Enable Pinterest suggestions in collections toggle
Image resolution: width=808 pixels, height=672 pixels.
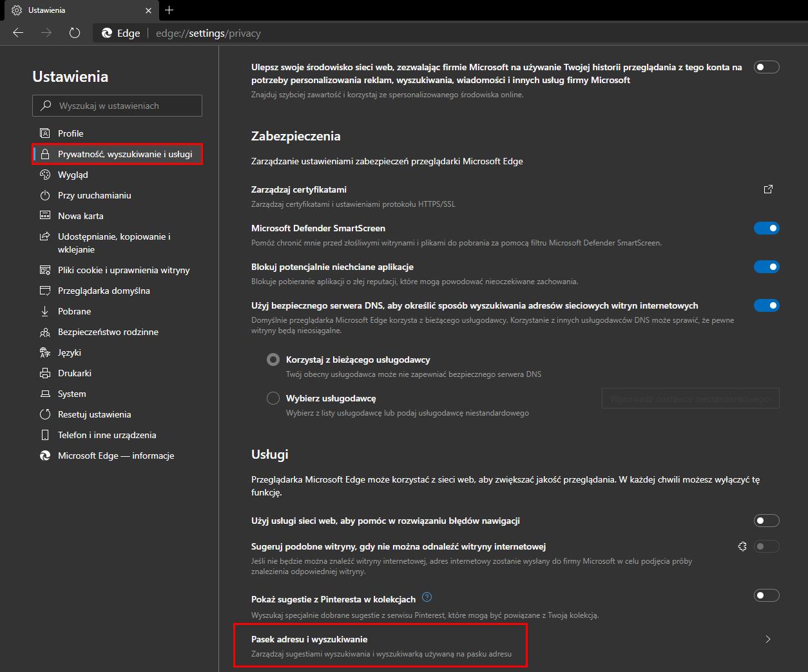click(x=767, y=595)
